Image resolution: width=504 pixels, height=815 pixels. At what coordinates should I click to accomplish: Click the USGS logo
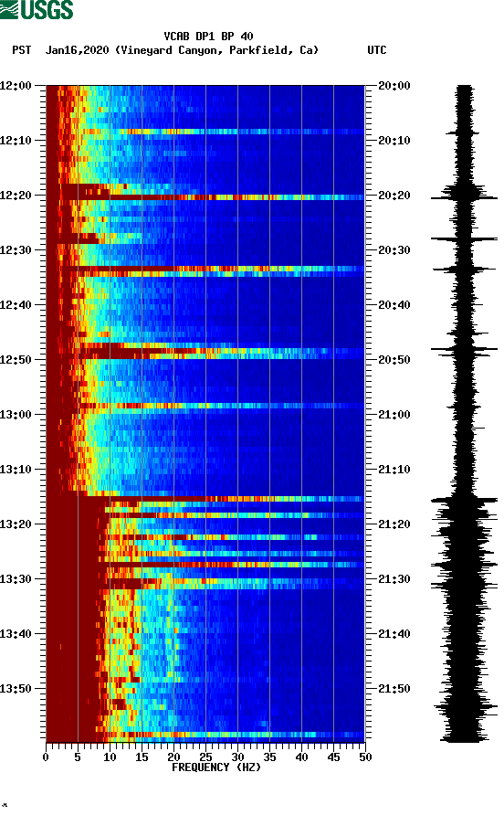pos(37,9)
